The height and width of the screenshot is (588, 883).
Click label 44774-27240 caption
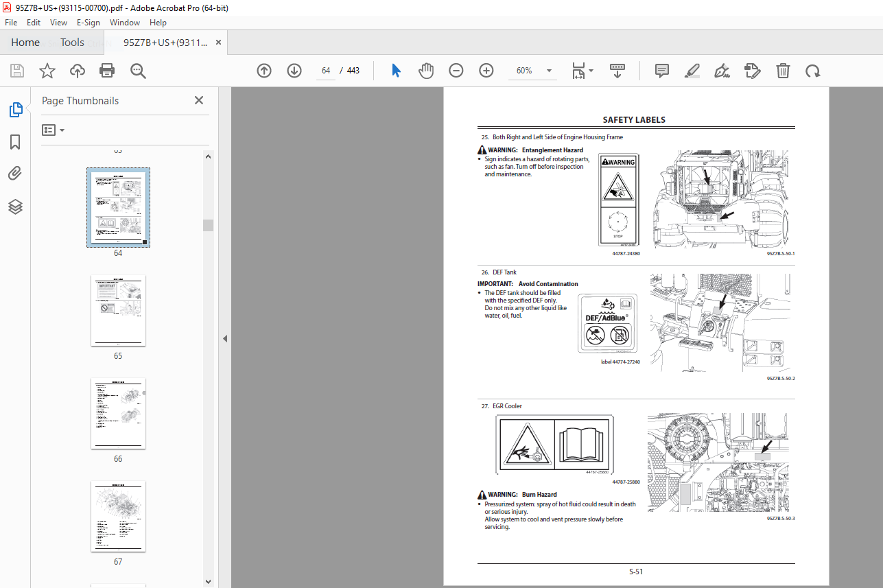point(620,362)
